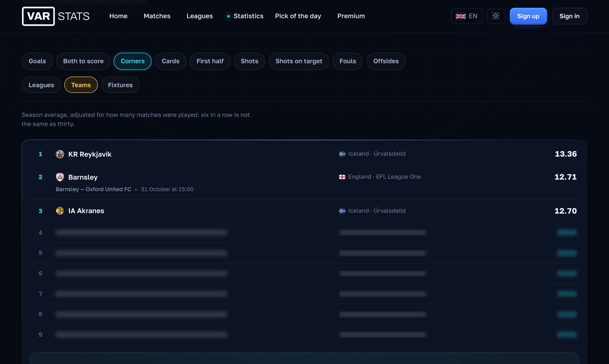Open the Matches menu item
This screenshot has height=364, width=609.
[x=157, y=16]
